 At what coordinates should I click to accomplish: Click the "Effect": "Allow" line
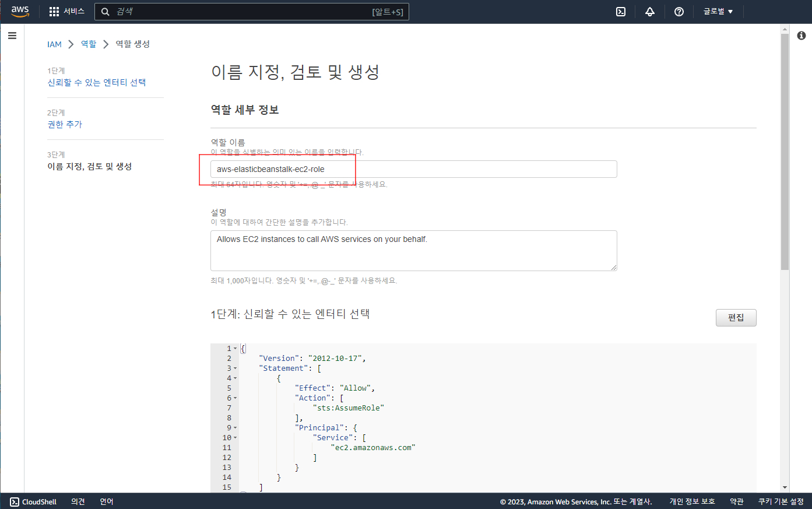(x=335, y=388)
